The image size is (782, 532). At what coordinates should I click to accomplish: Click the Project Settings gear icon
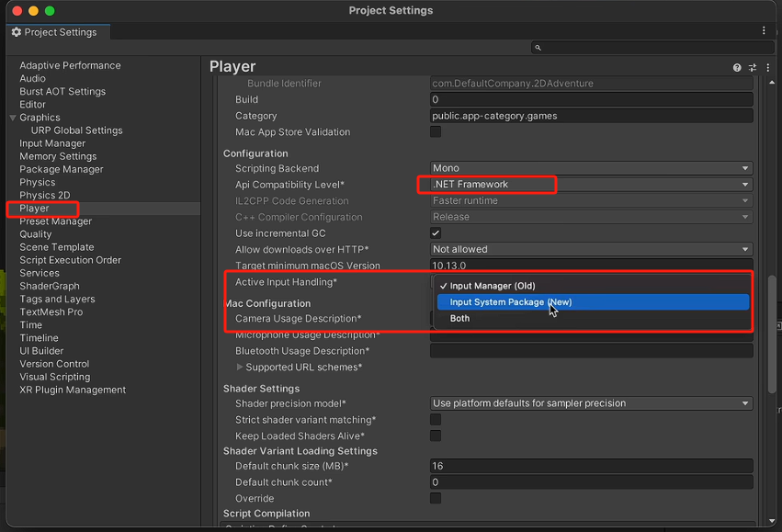(17, 32)
